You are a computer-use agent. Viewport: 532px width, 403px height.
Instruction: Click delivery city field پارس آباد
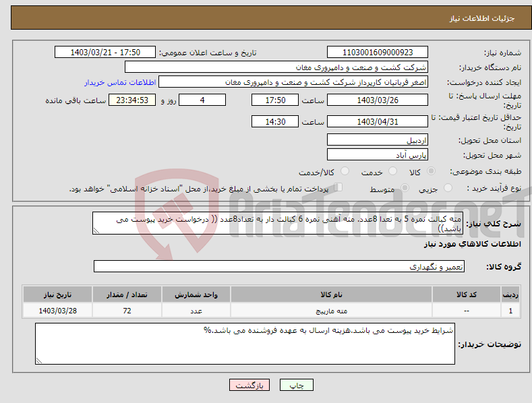tap(378, 154)
